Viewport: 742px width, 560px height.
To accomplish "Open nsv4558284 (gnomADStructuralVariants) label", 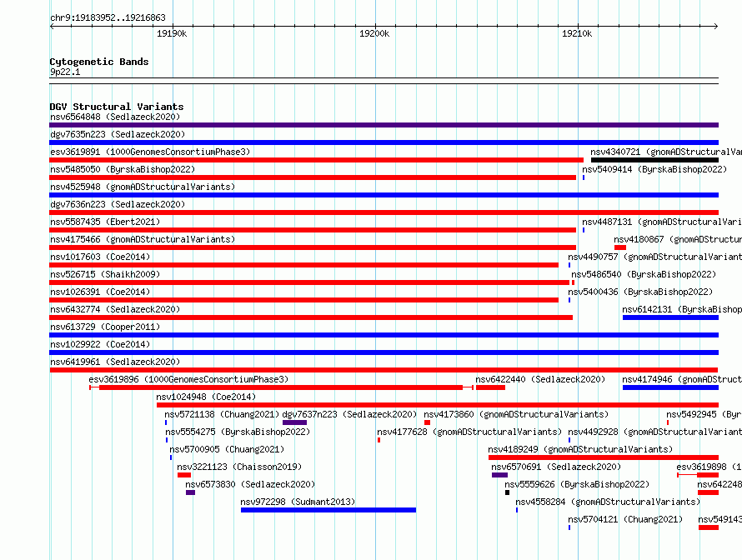I will click(608, 502).
